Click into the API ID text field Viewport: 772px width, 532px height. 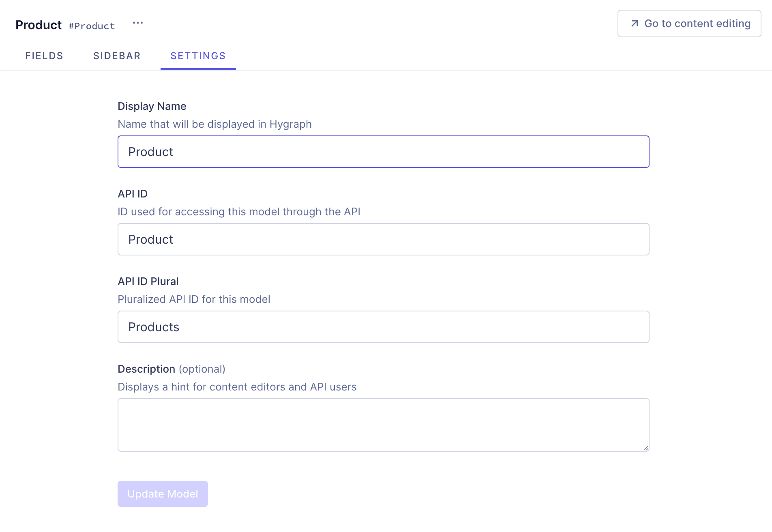coord(383,239)
